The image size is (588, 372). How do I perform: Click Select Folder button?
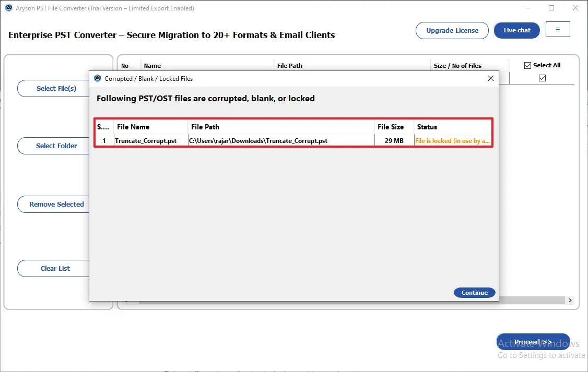[53, 146]
